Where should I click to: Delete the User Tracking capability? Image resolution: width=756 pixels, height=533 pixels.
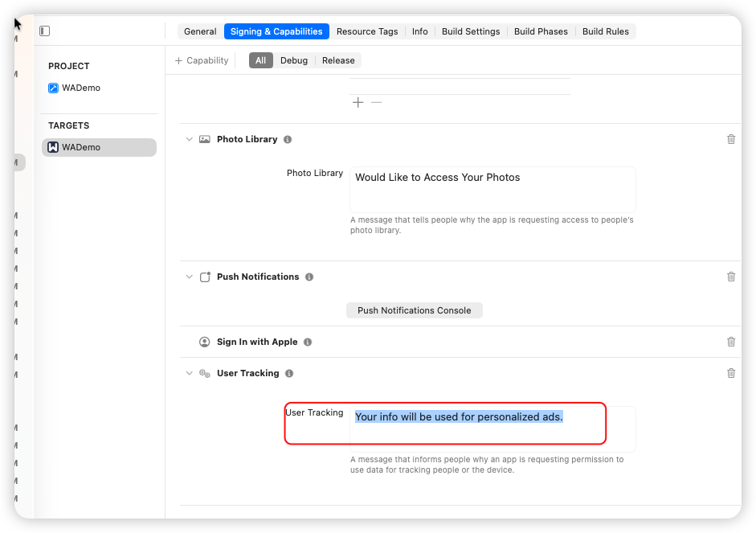click(731, 373)
